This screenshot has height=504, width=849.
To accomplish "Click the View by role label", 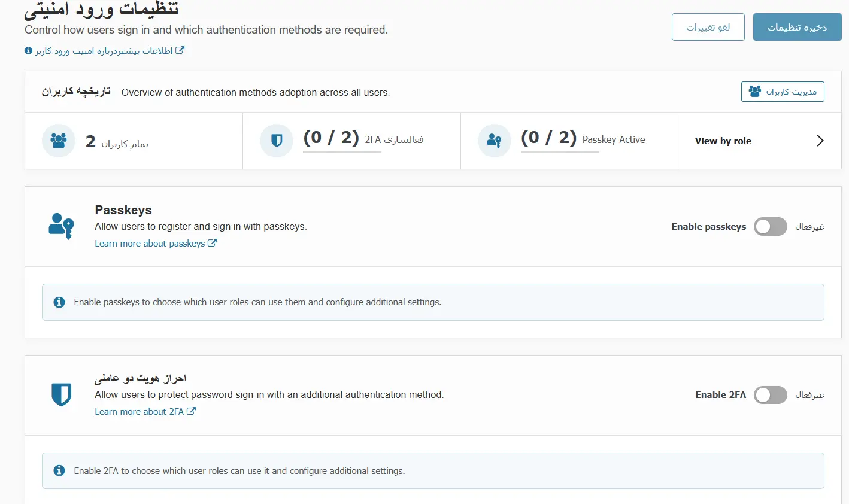I will pyautogui.click(x=723, y=141).
